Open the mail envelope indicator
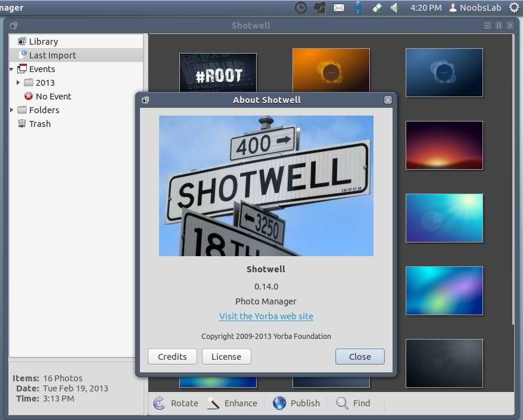Viewport: 523px width, 420px height. click(x=339, y=8)
